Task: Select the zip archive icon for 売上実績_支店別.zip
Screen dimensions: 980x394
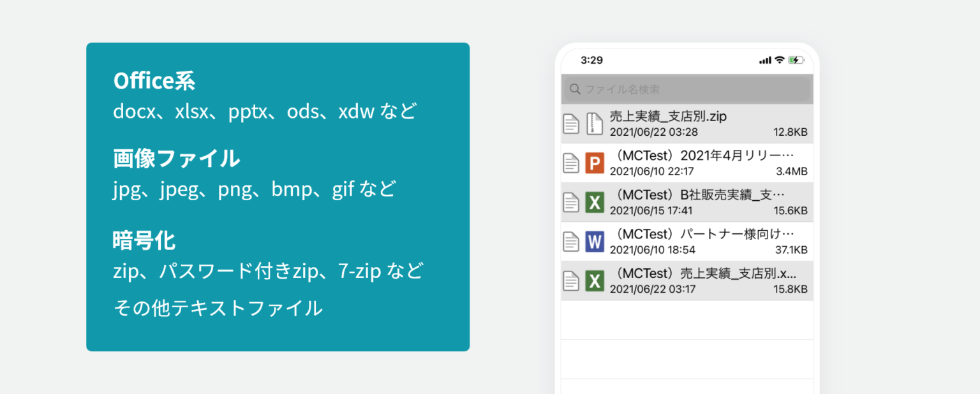Action: point(594,124)
